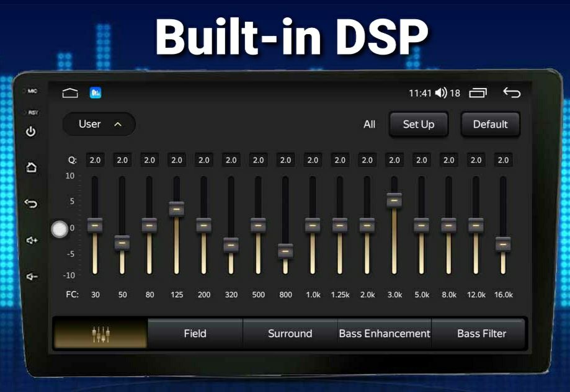Viewport: 570px width, 392px height.
Task: Click the Q value box above 500 Hz
Action: tap(259, 160)
